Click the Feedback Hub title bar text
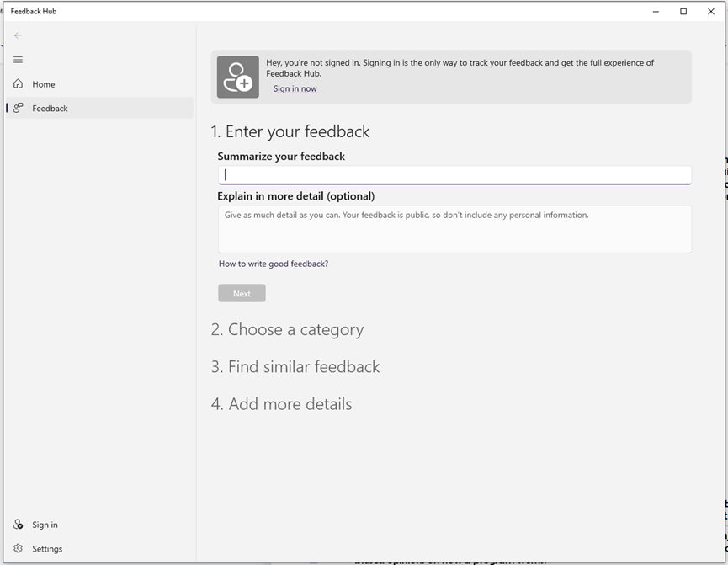The image size is (728, 565). click(x=34, y=12)
